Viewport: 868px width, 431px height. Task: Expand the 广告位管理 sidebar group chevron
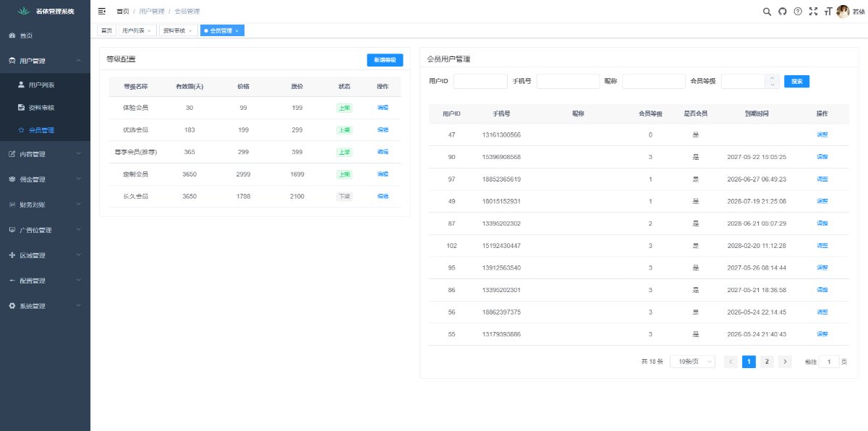(x=78, y=230)
